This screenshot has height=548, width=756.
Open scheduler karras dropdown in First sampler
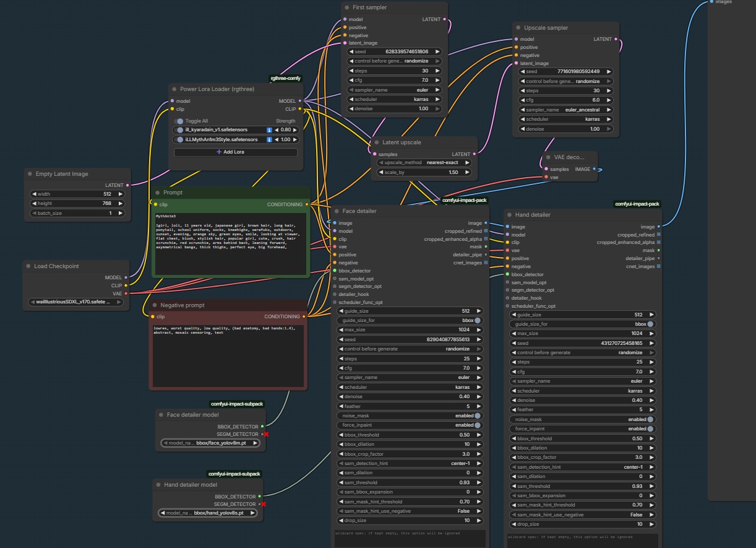(x=395, y=99)
